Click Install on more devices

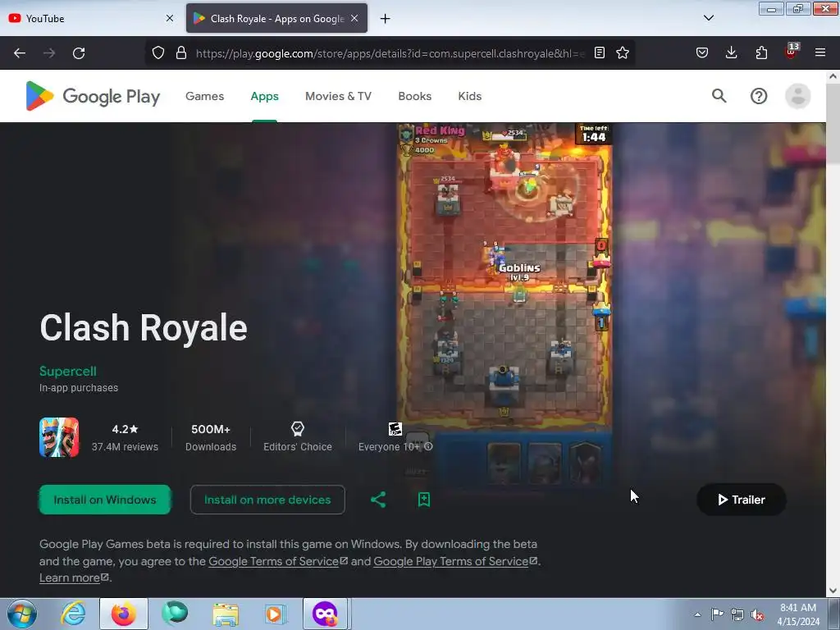pyautogui.click(x=267, y=500)
